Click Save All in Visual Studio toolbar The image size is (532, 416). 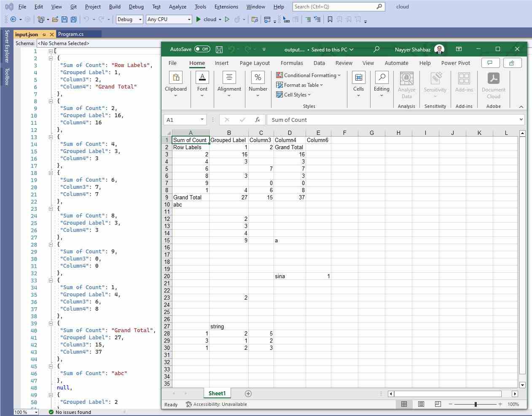tap(73, 19)
